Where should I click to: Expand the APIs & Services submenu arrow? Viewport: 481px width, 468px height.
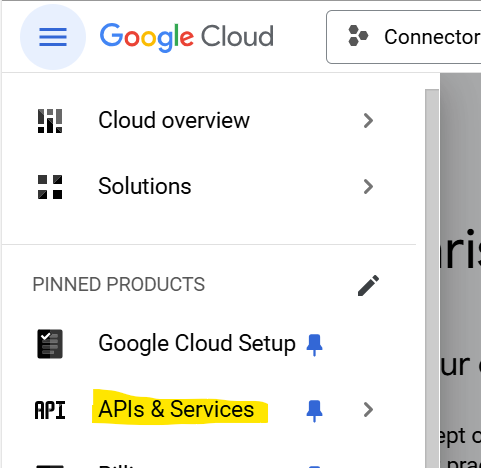click(368, 410)
